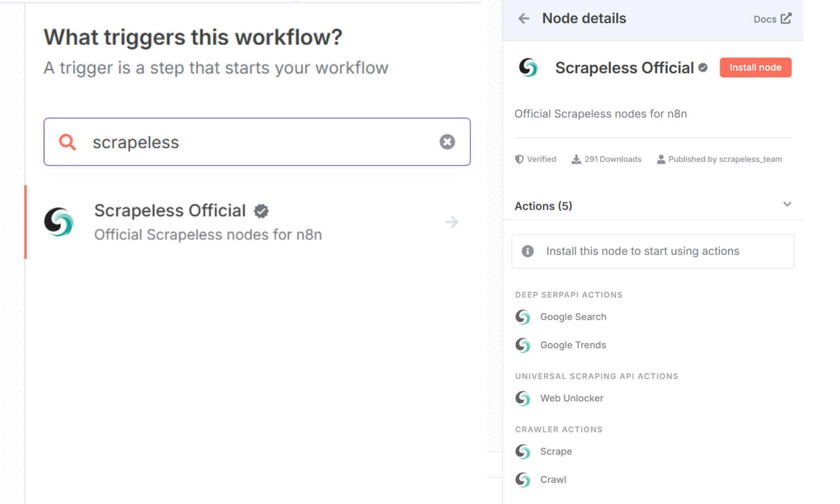Click 'CRAWLER ACTIONS' section label
The width and height of the screenshot is (840, 504).
(559, 430)
